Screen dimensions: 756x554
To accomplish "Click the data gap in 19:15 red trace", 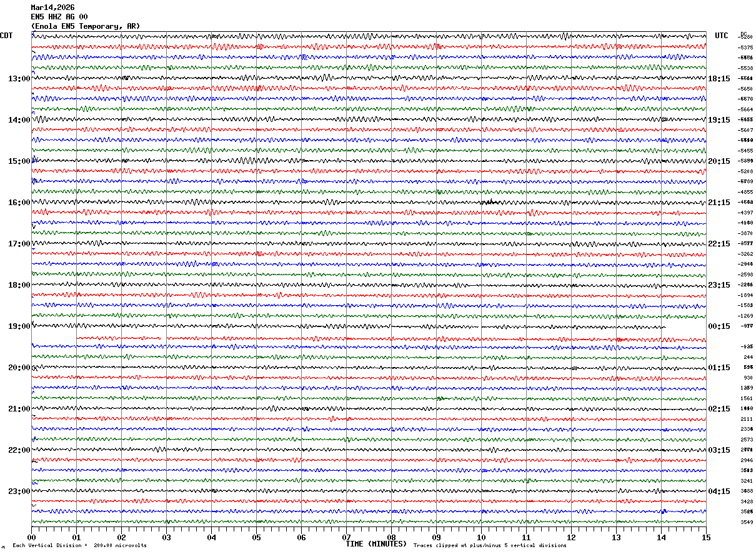I will (x=54, y=337).
